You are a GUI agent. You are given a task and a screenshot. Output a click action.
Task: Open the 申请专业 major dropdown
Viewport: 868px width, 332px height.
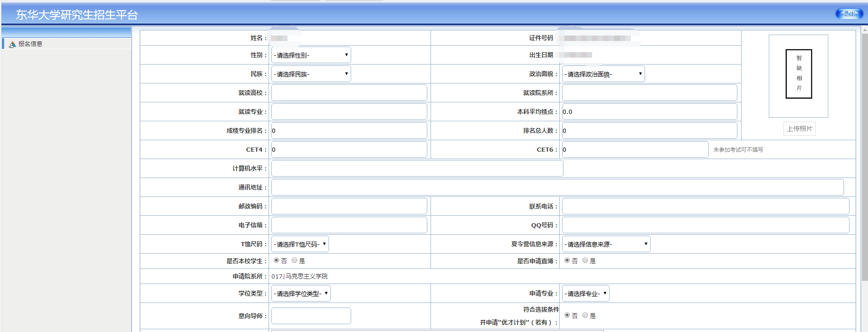[x=585, y=294]
